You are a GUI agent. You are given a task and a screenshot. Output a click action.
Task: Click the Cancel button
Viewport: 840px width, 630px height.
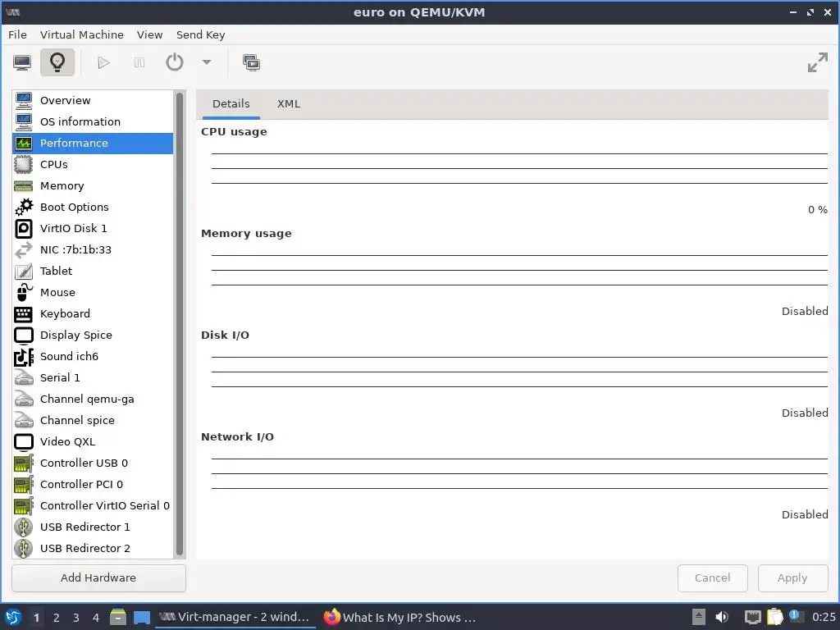click(x=713, y=578)
